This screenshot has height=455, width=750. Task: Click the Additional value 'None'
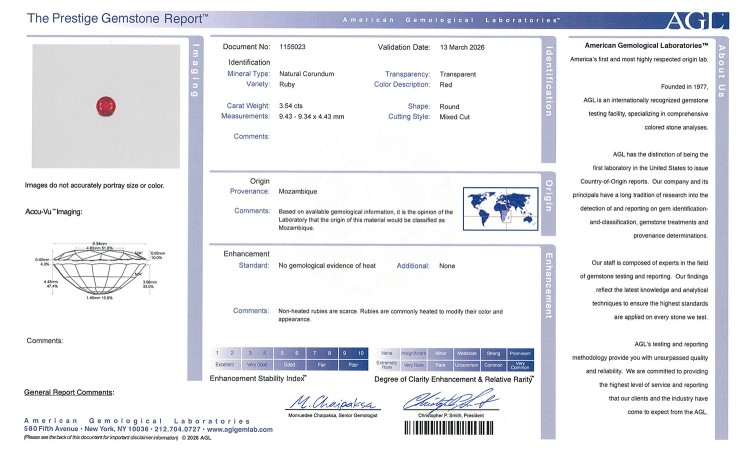[447, 266]
